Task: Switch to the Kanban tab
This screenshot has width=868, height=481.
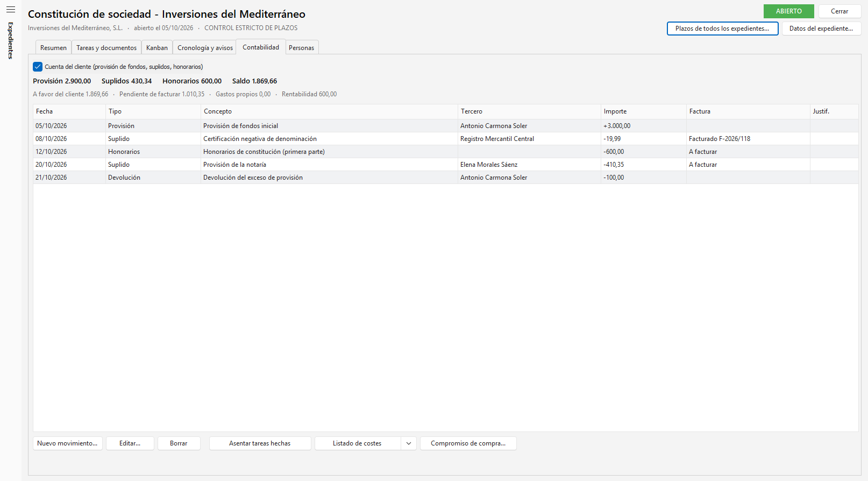Action: tap(157, 47)
